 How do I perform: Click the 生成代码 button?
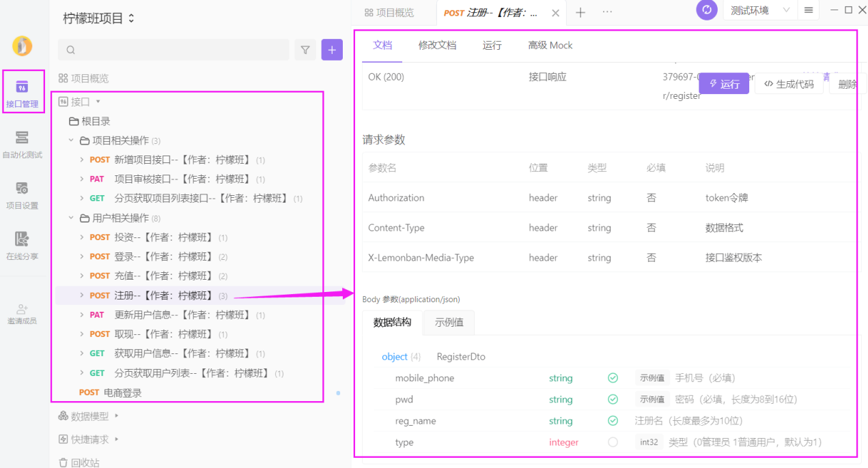point(789,84)
